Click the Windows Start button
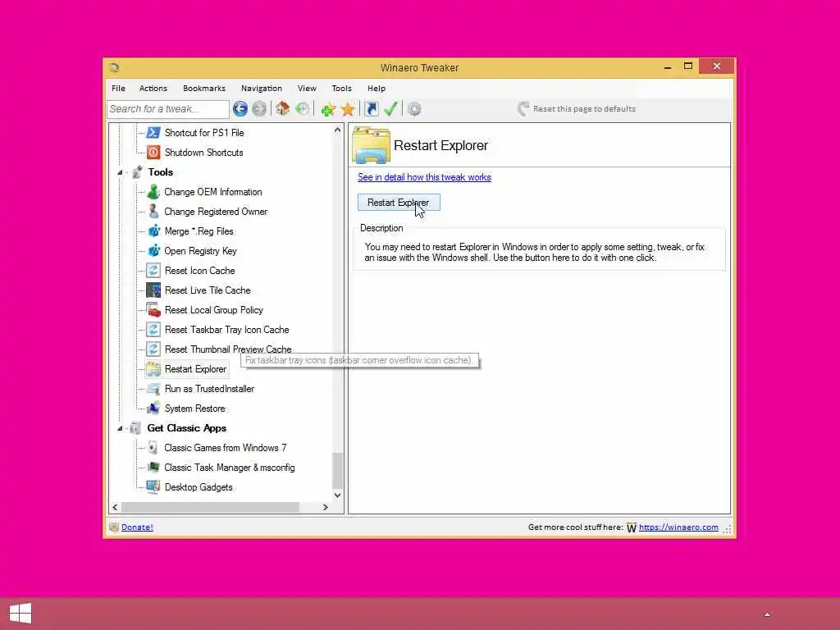 coord(21,614)
